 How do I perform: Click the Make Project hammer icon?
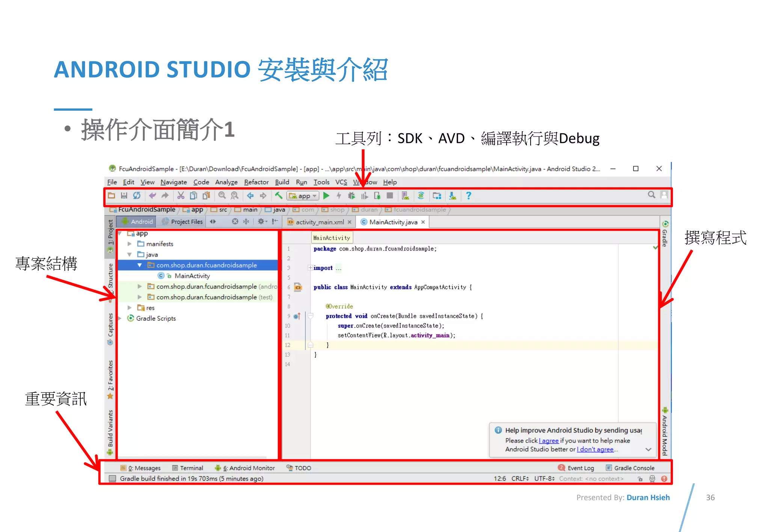coord(278,195)
